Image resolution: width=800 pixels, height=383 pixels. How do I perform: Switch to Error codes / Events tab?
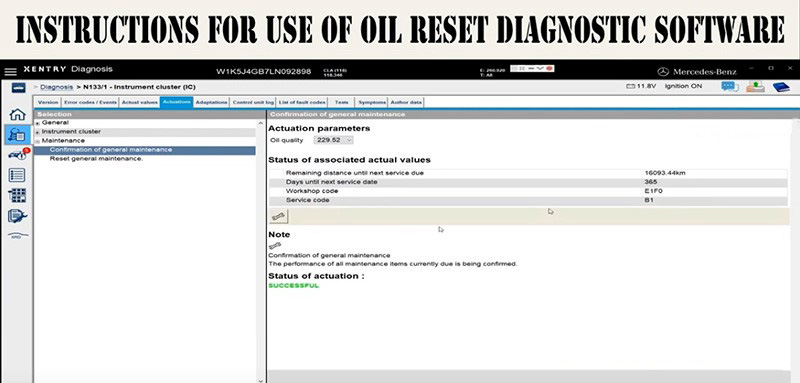click(x=90, y=103)
